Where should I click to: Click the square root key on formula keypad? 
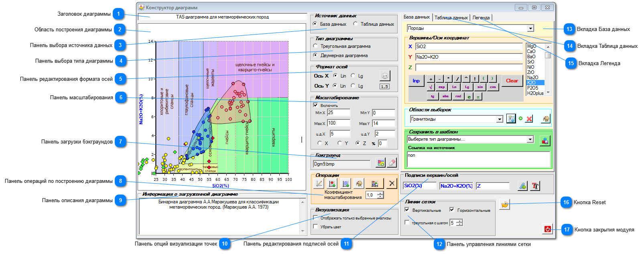[x=431, y=87]
